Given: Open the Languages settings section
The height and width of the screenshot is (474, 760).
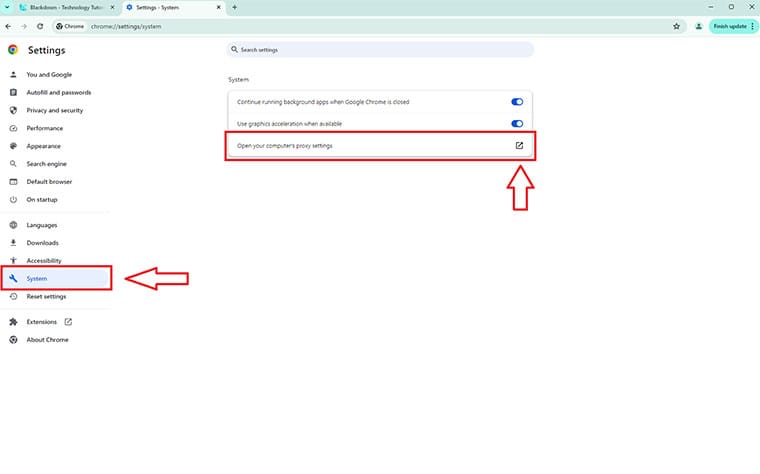Looking at the screenshot, I should pos(42,225).
